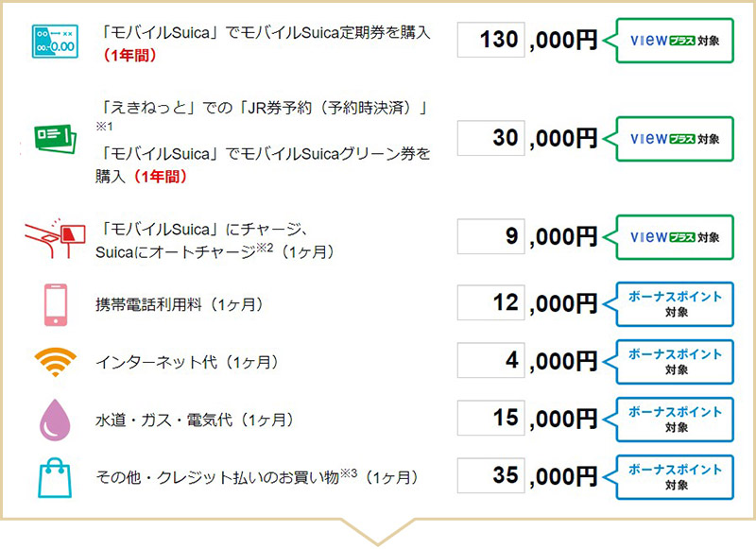Click the orange Wi-Fi internet icon
This screenshot has width=756, height=549.
pyautogui.click(x=56, y=362)
